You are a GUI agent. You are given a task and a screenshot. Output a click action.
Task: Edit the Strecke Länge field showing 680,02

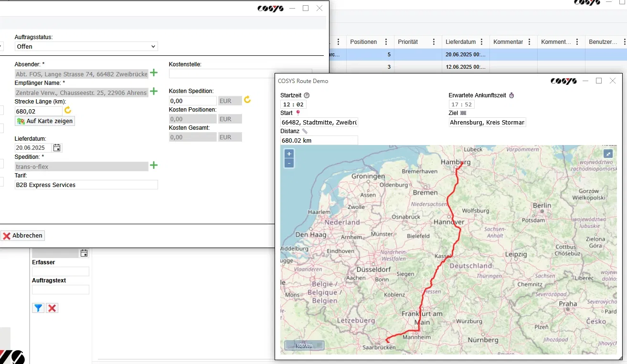click(38, 111)
